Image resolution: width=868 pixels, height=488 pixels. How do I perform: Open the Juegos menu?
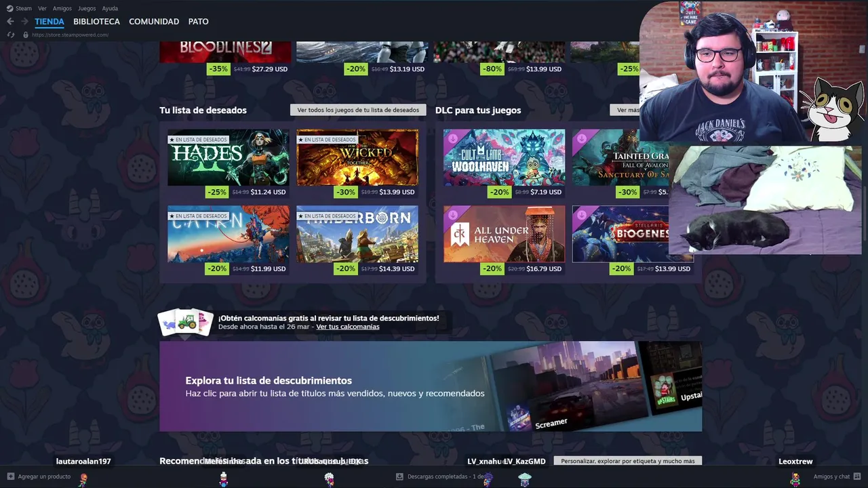tap(87, 8)
